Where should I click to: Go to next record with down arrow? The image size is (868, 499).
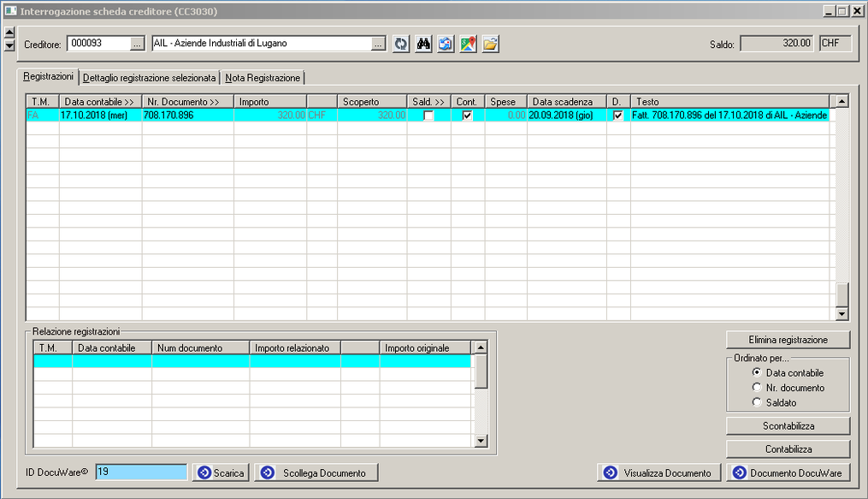tap(9, 45)
